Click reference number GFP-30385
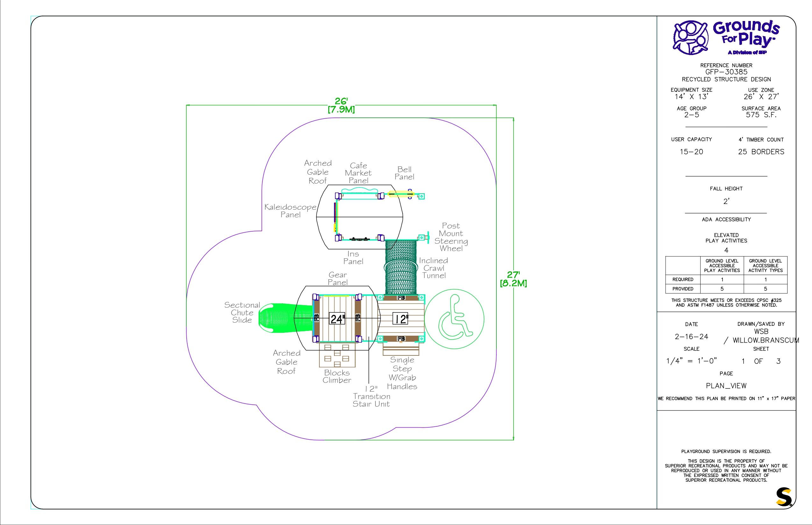 pyautogui.click(x=726, y=72)
